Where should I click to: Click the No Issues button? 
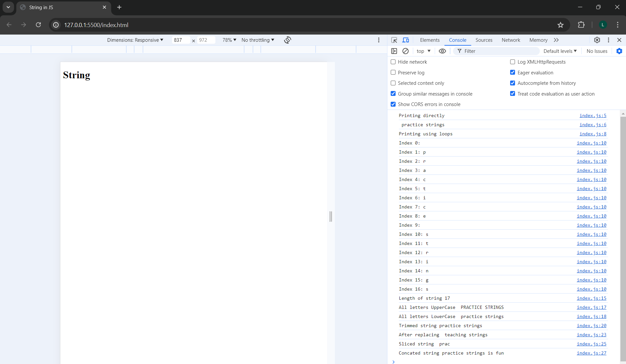tap(597, 51)
